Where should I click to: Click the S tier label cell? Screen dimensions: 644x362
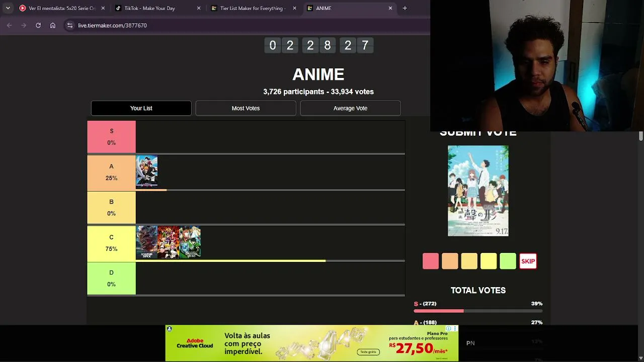(111, 137)
